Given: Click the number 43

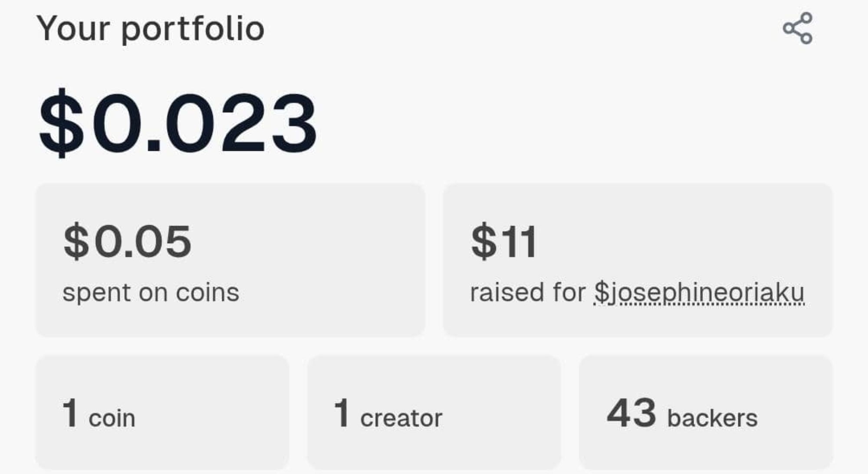Looking at the screenshot, I should [x=631, y=413].
